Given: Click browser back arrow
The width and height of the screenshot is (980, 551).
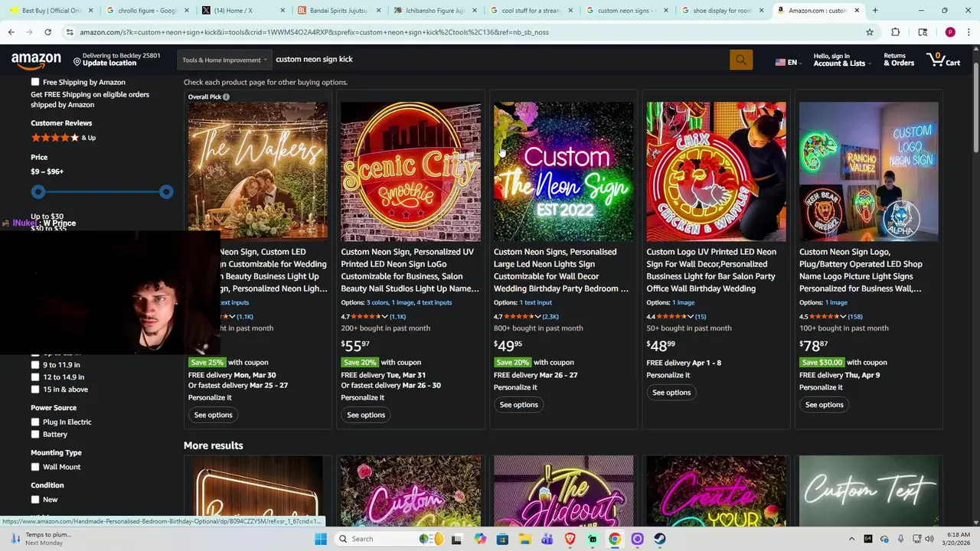Looking at the screenshot, I should pyautogui.click(x=11, y=32).
